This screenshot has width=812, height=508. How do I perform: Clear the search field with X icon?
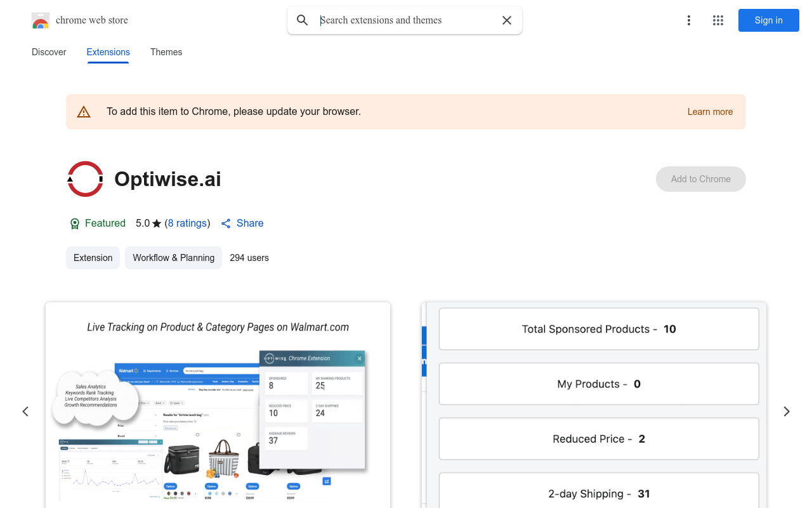[507, 20]
